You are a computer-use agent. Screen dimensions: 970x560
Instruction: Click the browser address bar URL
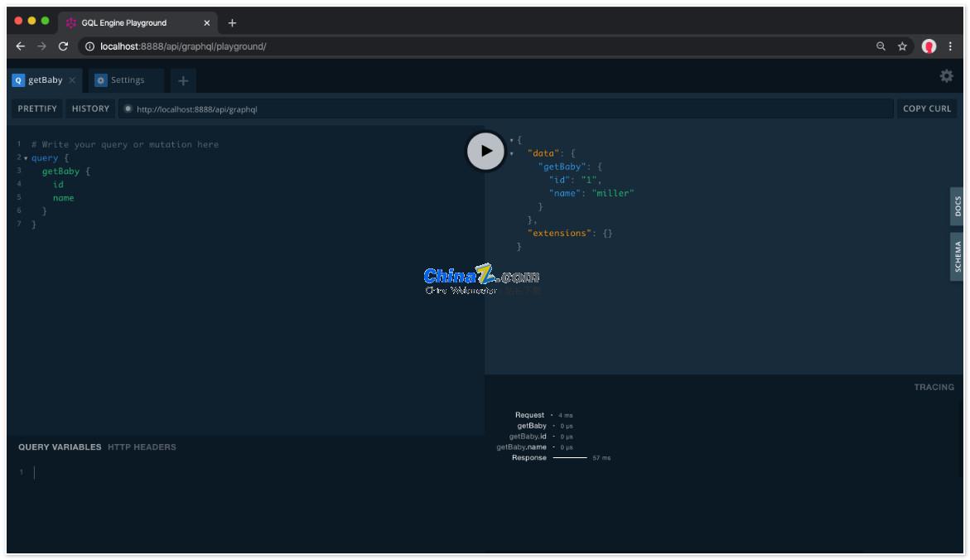[x=183, y=46]
